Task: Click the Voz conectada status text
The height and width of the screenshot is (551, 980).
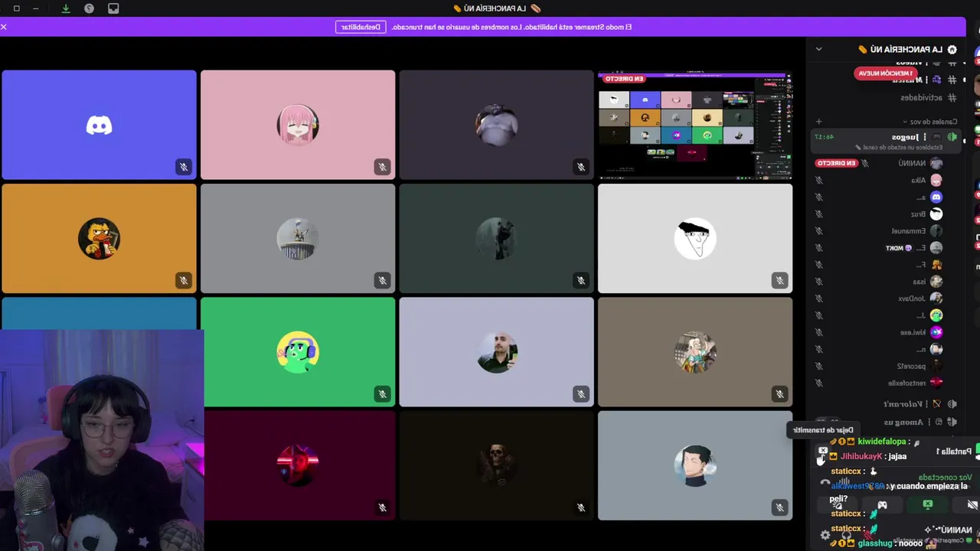Action: click(946, 478)
